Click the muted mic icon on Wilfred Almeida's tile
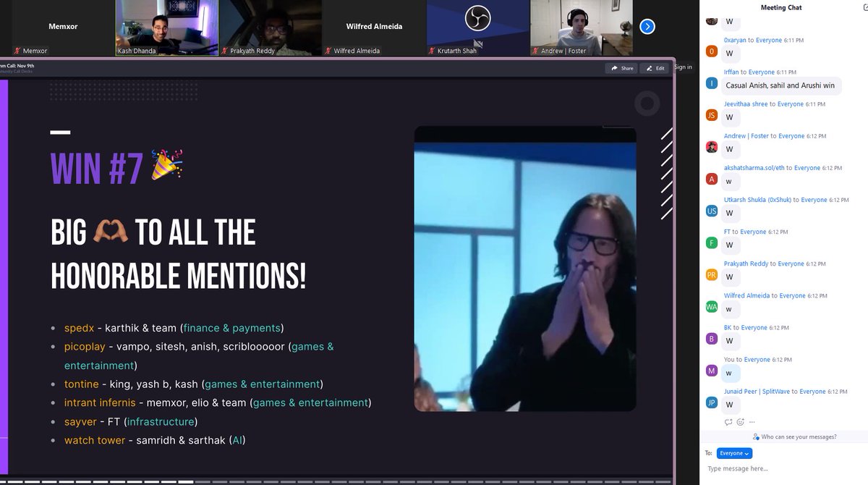The width and height of the screenshot is (868, 485). [328, 51]
